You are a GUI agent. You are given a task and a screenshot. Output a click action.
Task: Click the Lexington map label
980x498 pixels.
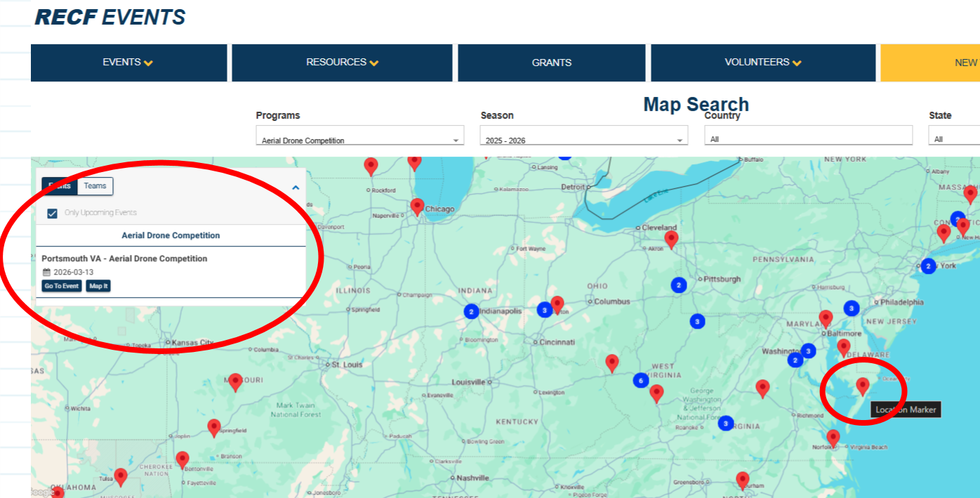[552, 393]
